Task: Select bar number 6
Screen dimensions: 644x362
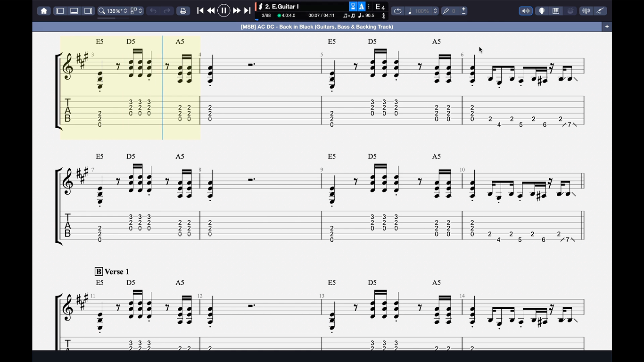Action: tap(462, 55)
